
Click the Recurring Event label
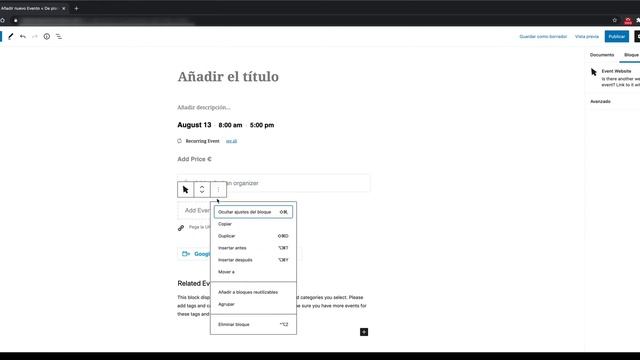tap(202, 141)
